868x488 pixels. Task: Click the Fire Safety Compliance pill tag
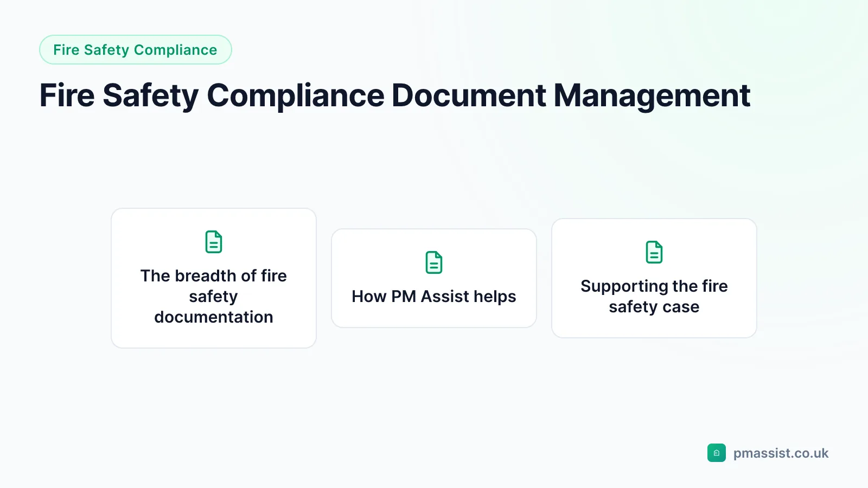pyautogui.click(x=135, y=50)
